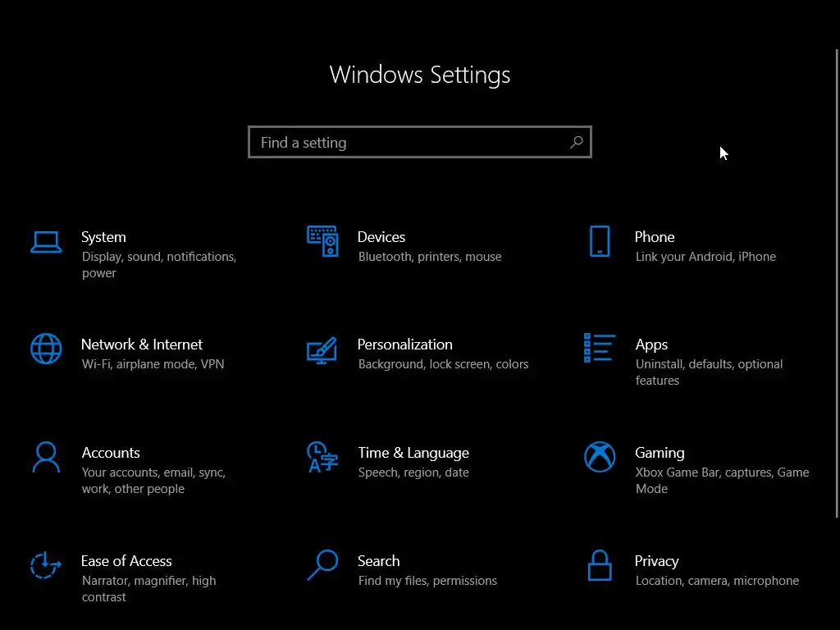The width and height of the screenshot is (840, 630).
Task: Click 'Narrator, magnifier, high contrast' text
Action: tap(149, 589)
